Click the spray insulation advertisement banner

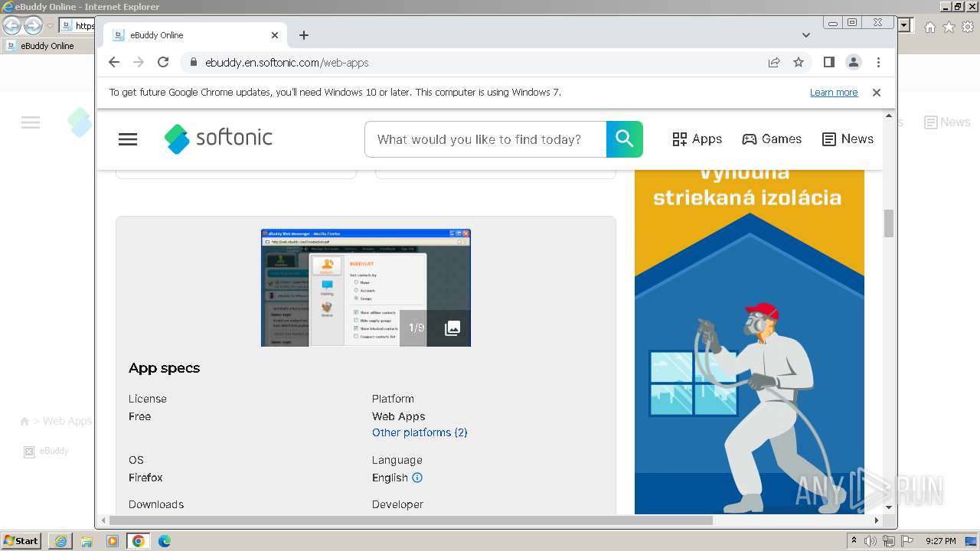click(750, 341)
